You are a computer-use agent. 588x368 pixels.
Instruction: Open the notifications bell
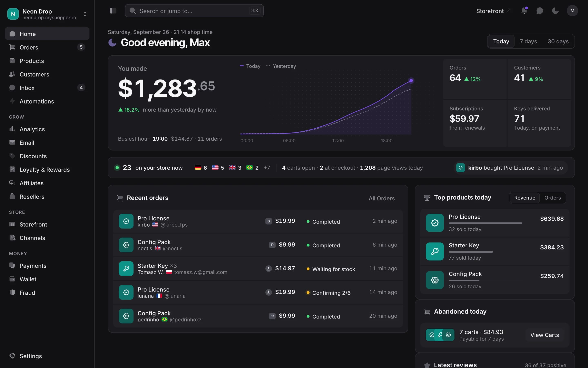point(524,11)
